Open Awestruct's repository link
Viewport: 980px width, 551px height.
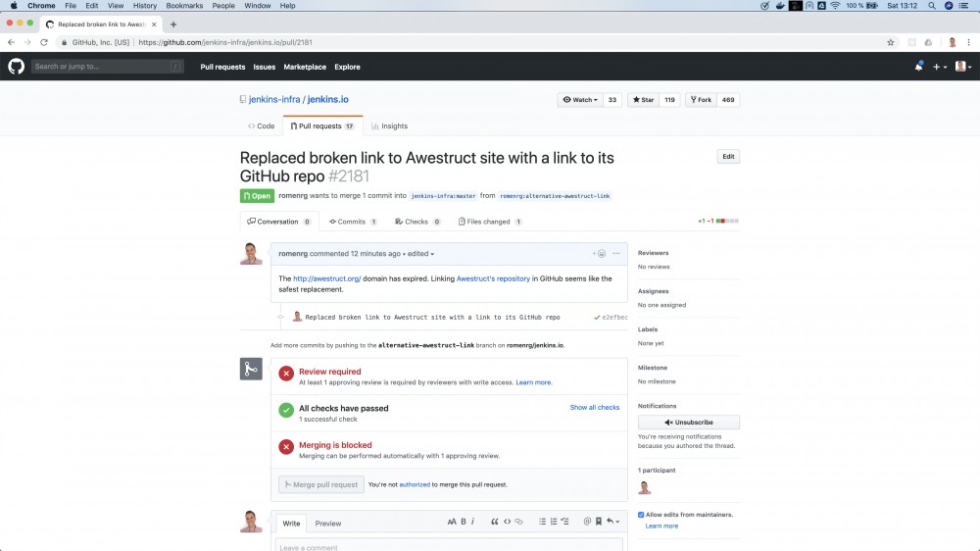(493, 279)
